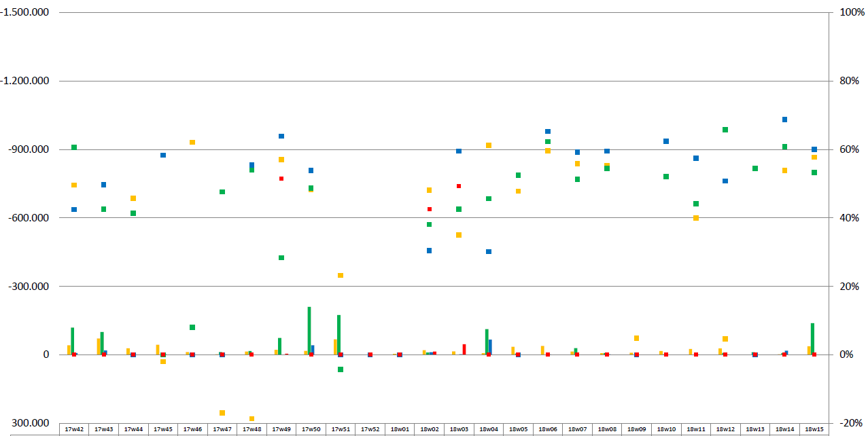
Task: Click the negative yellow marker for 17w47
Action: tap(222, 412)
